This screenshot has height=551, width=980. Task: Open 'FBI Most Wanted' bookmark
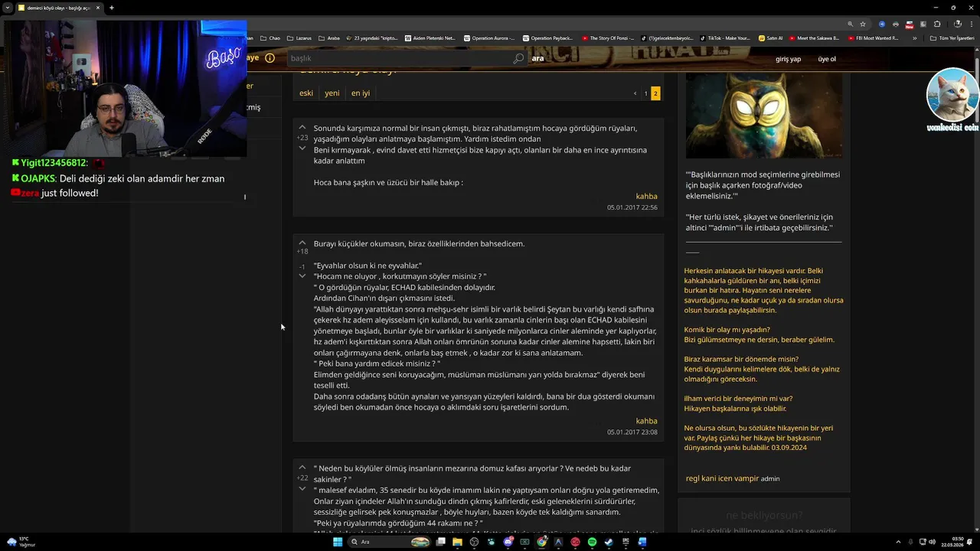pos(873,37)
